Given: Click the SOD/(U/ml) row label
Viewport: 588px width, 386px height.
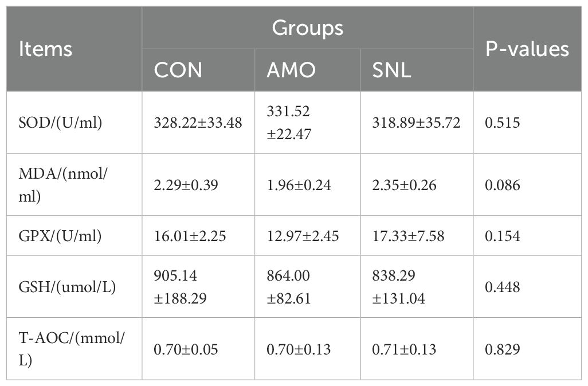Looking at the screenshot, I should point(61,123).
